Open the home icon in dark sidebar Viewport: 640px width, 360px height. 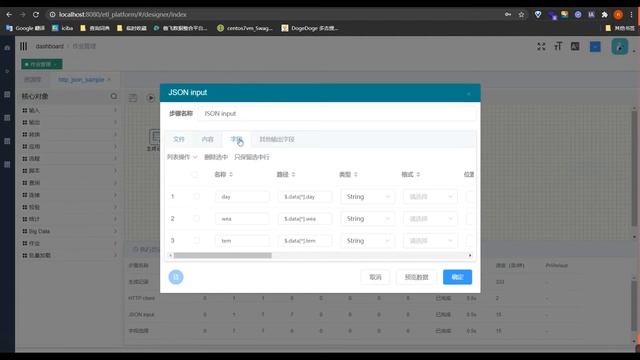pyautogui.click(x=7, y=48)
